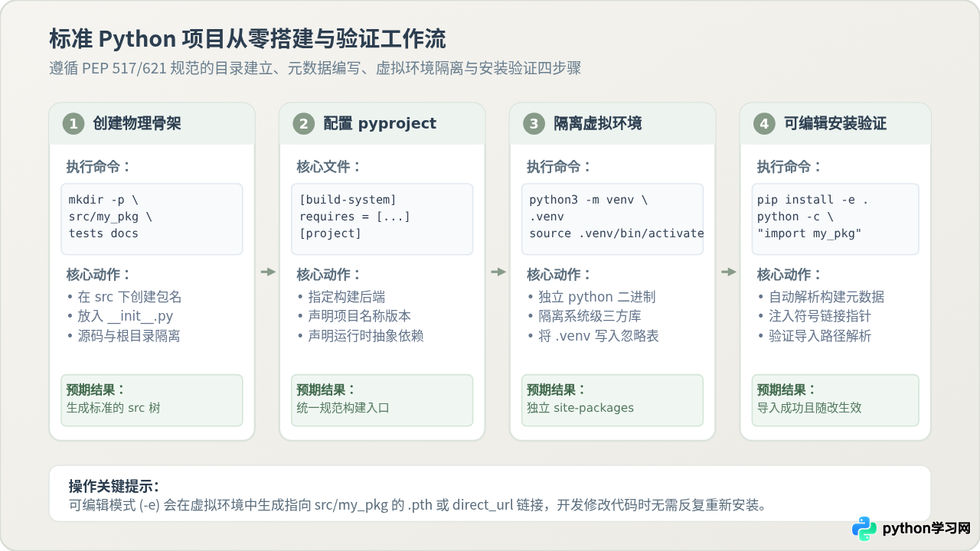
Task: Select the tip sentence starting with "可编辑模式 (-e)"
Action: point(418,505)
